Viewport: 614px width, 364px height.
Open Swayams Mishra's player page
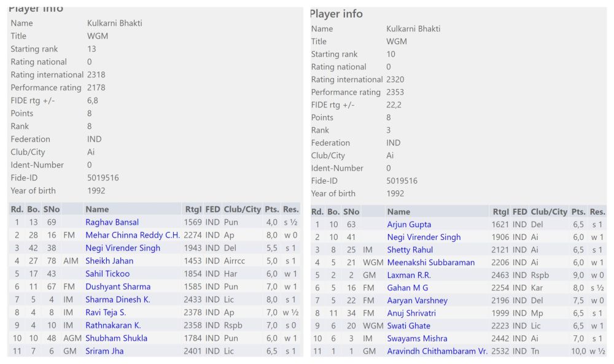pos(417,339)
